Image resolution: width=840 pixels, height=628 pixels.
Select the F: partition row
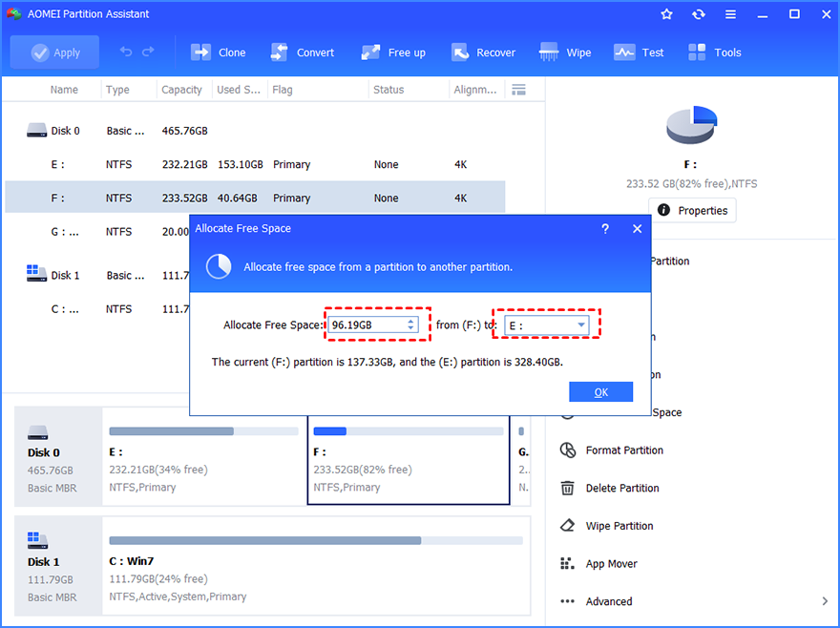coord(255,198)
